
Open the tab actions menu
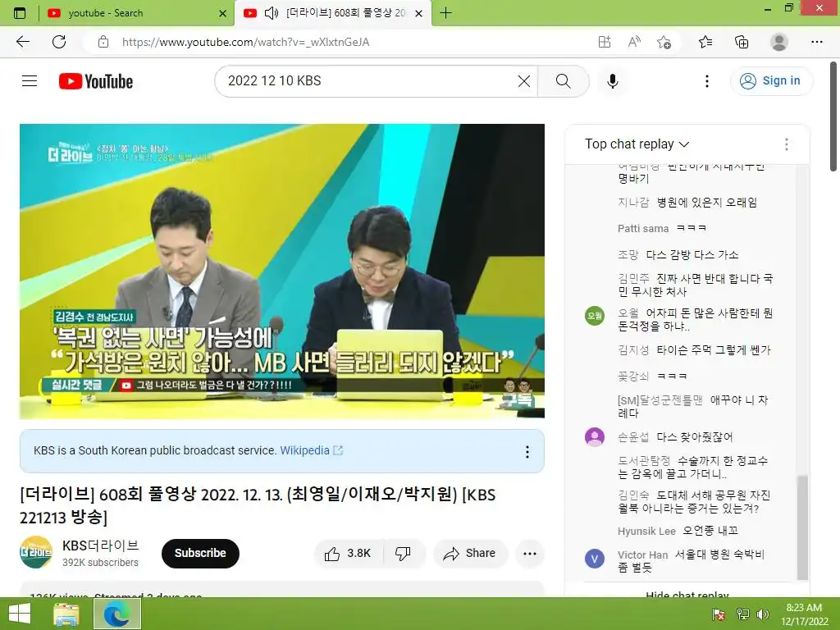[20, 13]
